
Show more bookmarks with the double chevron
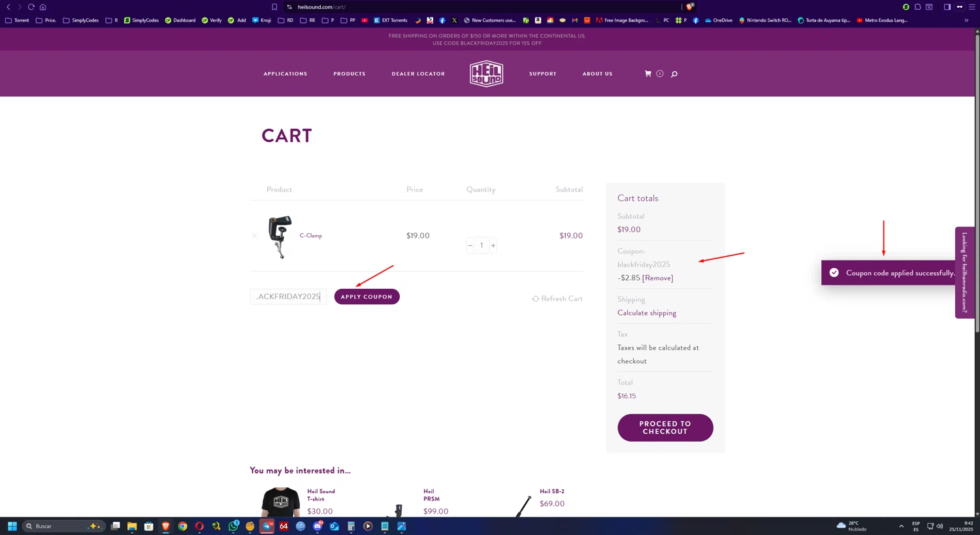click(966, 20)
